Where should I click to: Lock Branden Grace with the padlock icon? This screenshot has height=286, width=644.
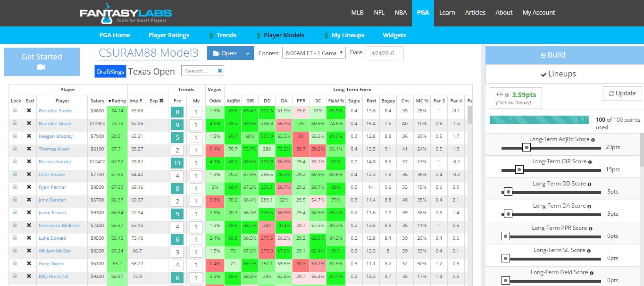(15, 123)
